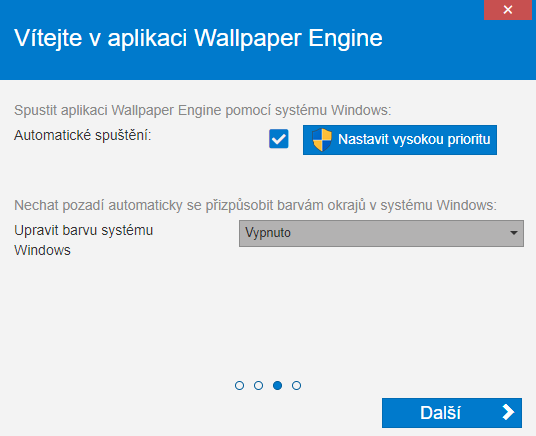Screen dimensions: 536x436
Task: Click the Nechat pozadí automaticky description text
Action: pyautogui.click(x=255, y=205)
